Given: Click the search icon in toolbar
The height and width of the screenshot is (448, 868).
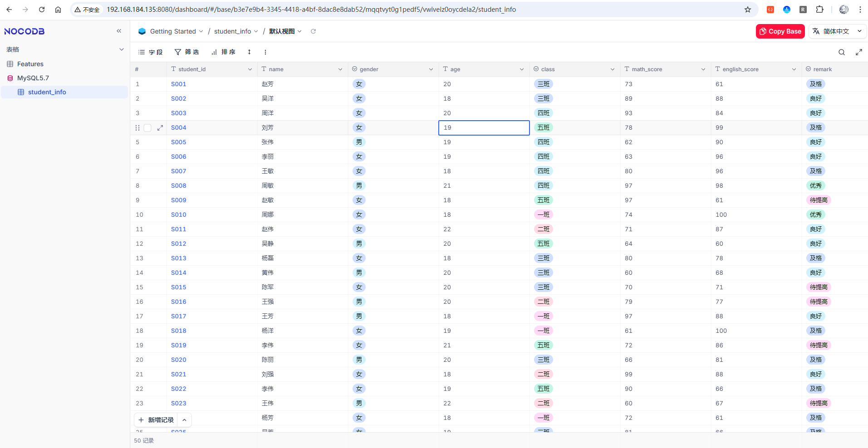Looking at the screenshot, I should (841, 52).
